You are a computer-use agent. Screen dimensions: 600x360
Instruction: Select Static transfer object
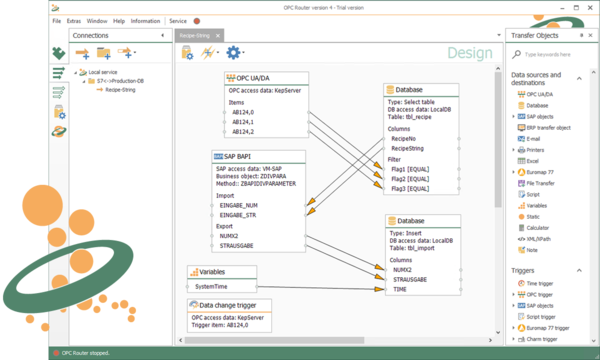pos(533,217)
